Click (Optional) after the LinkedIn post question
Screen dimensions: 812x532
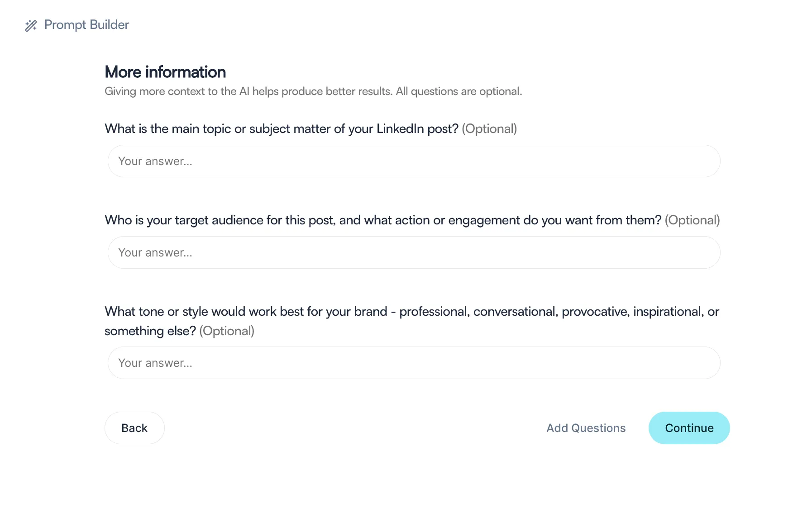(489, 129)
